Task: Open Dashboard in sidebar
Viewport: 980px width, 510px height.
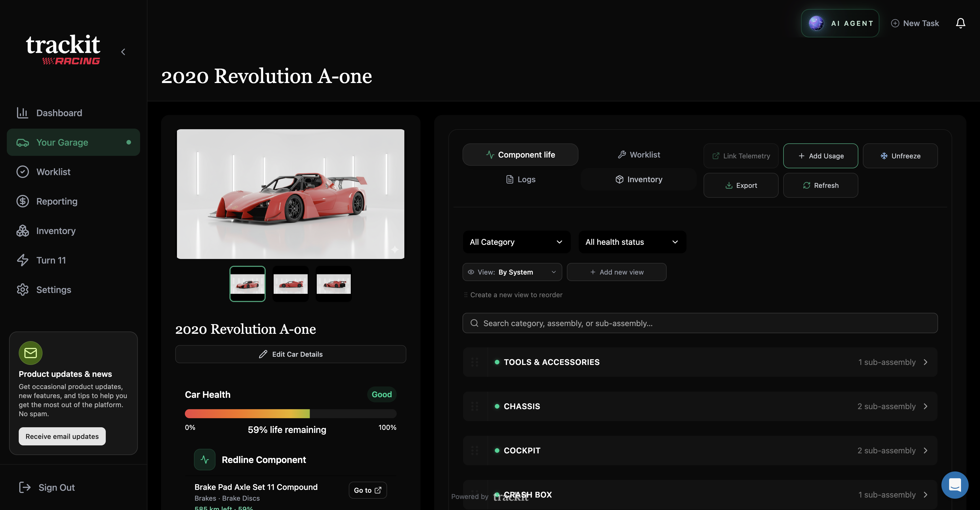Action: click(x=73, y=113)
